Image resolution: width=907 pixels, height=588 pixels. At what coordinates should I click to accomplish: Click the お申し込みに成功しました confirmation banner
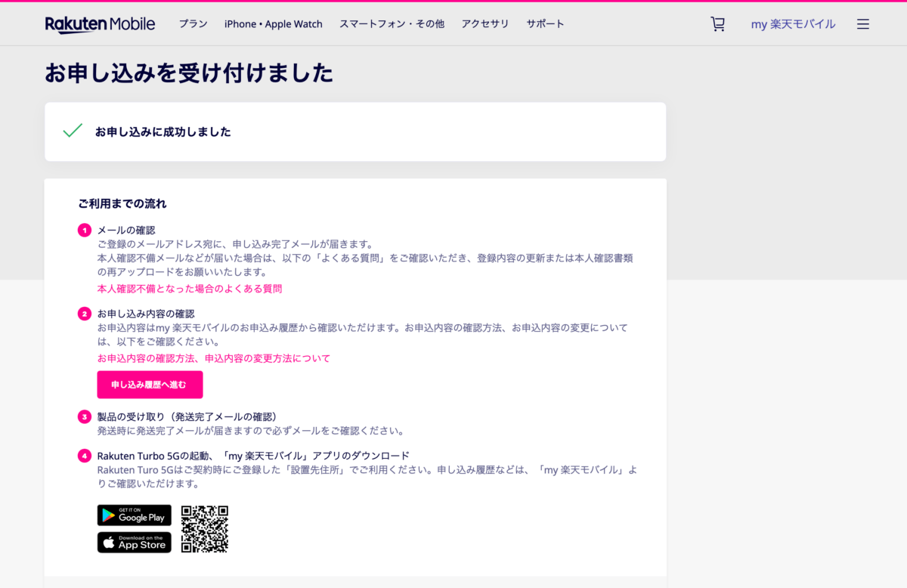(355, 131)
